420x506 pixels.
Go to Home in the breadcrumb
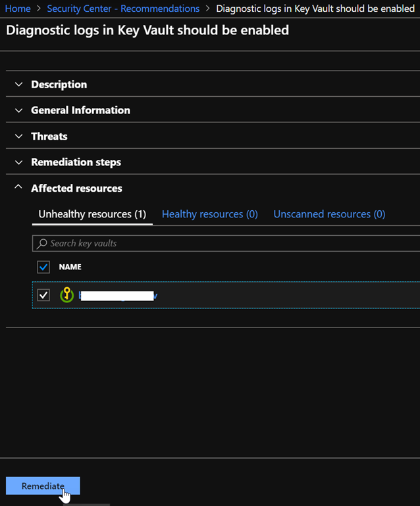point(18,9)
